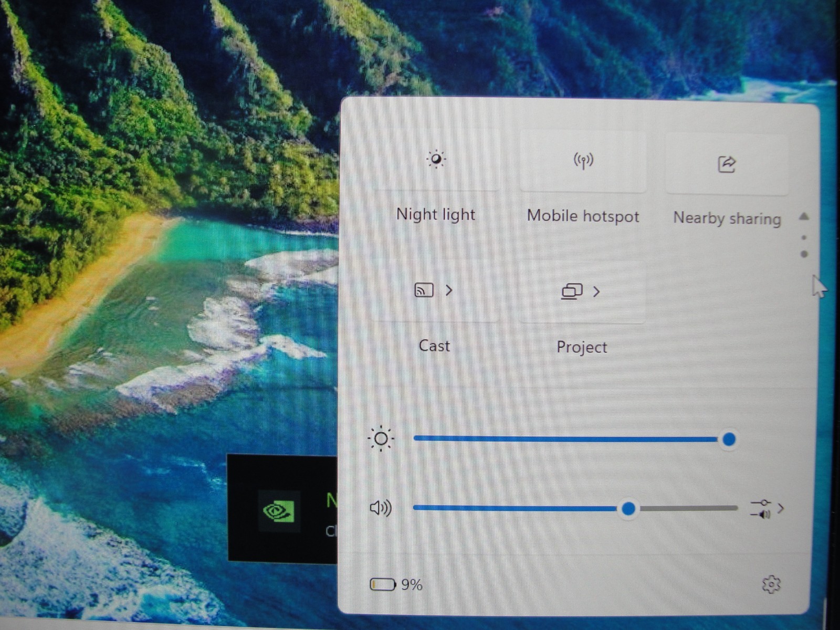Toggle the Mobile hotspot tile
The image size is (840, 630).
[x=583, y=161]
